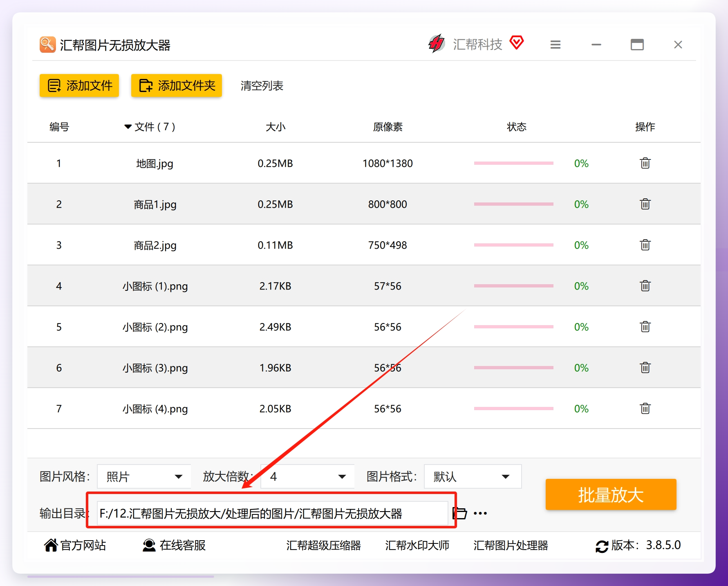Select the 商品1.jpg file name
The width and height of the screenshot is (728, 586).
click(155, 204)
